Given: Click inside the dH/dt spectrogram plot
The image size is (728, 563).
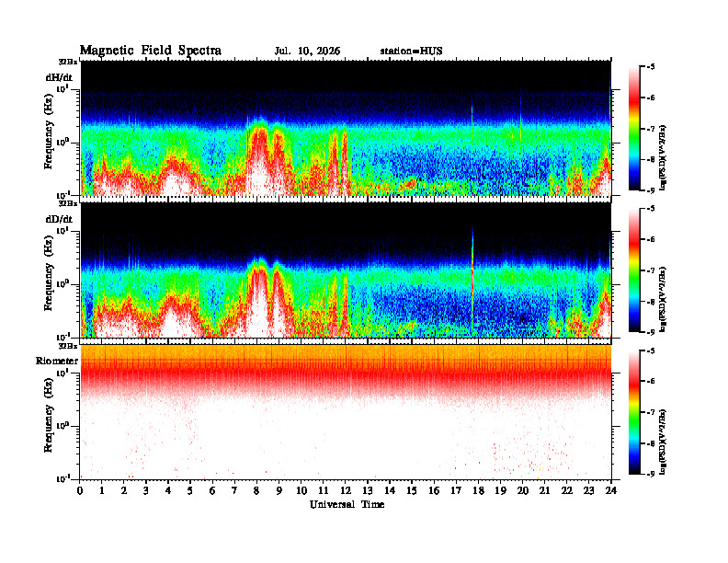Looking at the screenshot, I should (346, 128).
